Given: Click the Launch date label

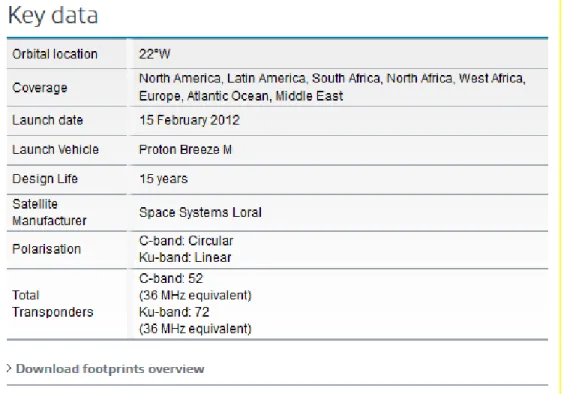Looking at the screenshot, I should 47,120.
